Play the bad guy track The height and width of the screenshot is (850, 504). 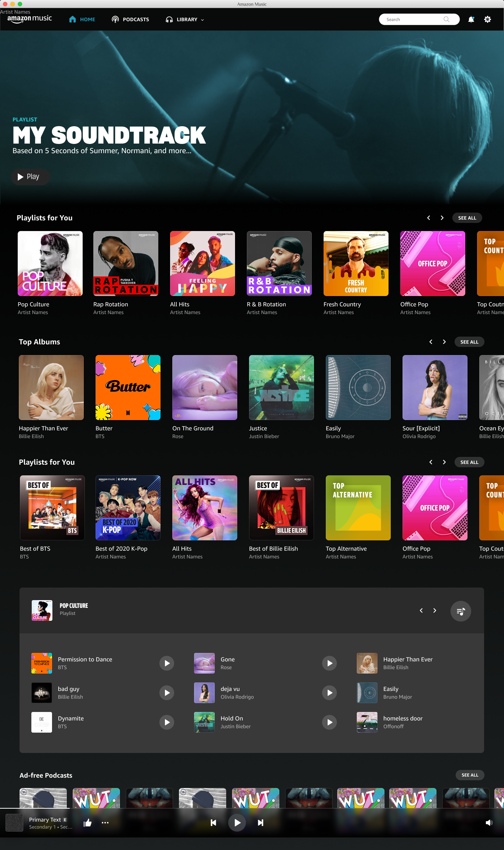[x=167, y=693]
